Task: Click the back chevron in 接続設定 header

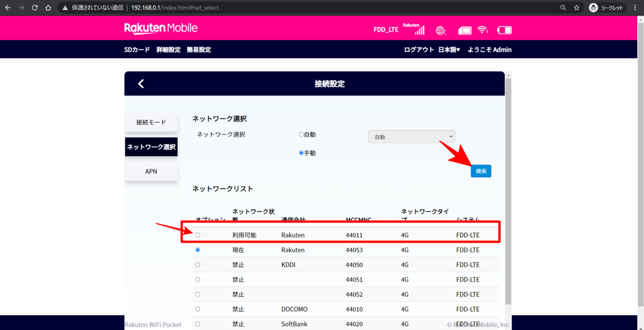Action: pyautogui.click(x=141, y=83)
